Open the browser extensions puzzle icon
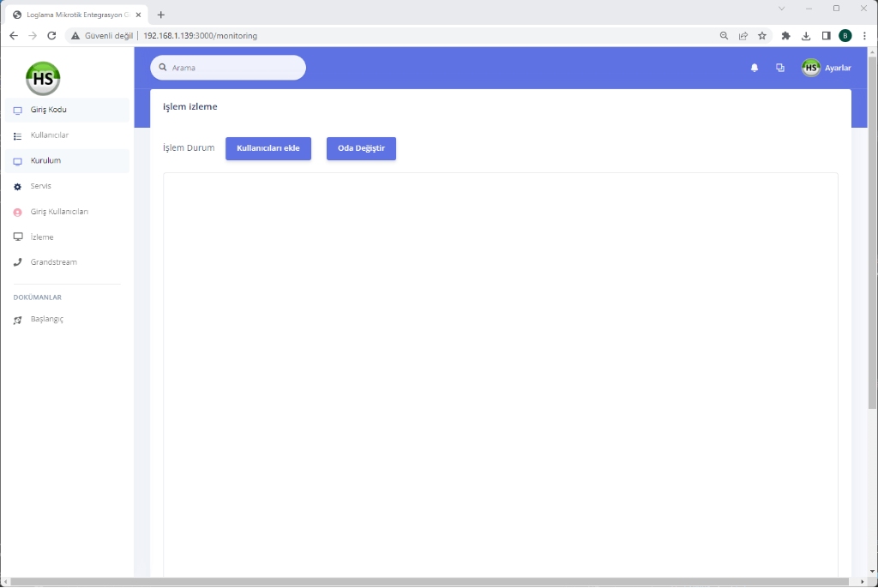This screenshot has width=878, height=588. [x=785, y=36]
